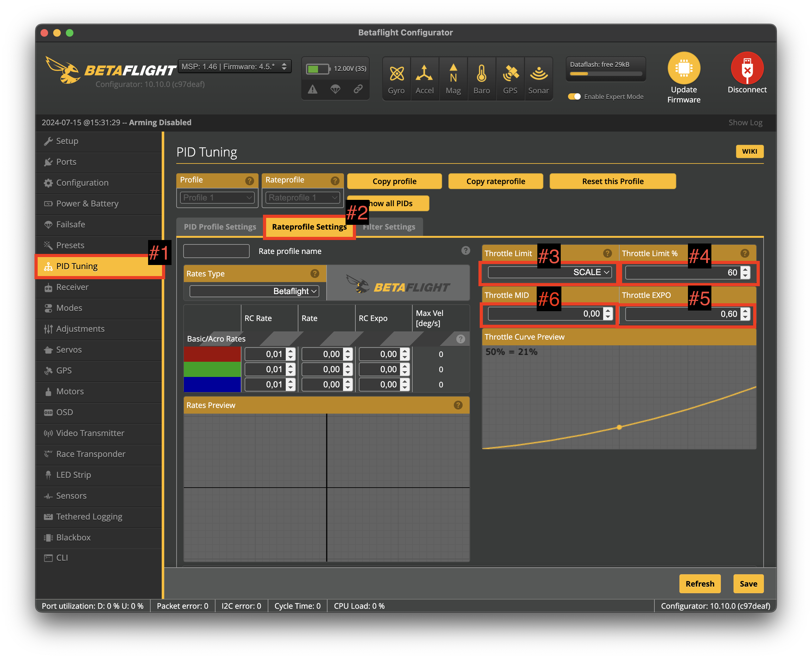Open Rates Type help icon
This screenshot has height=659, width=812.
[315, 273]
